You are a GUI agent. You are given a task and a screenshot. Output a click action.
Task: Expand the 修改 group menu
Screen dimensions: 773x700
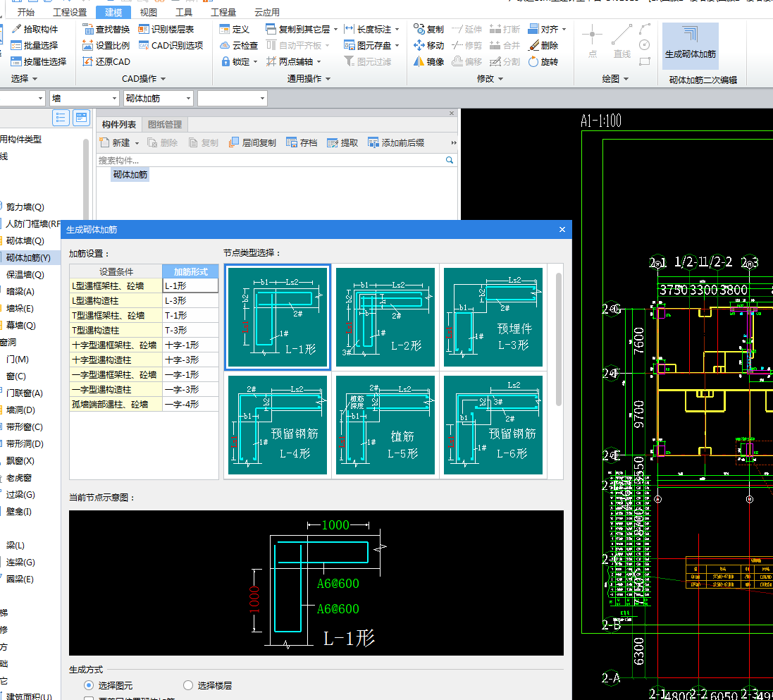coord(500,79)
